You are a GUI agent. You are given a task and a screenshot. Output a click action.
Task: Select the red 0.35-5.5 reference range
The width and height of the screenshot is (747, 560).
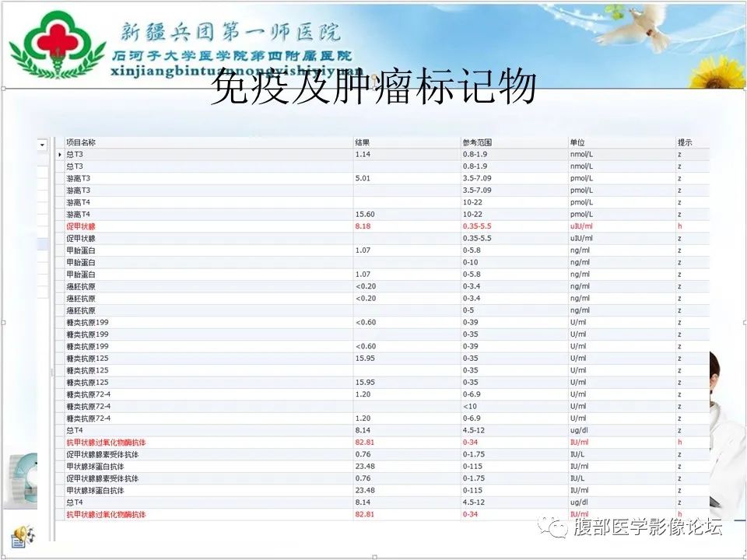[477, 226]
